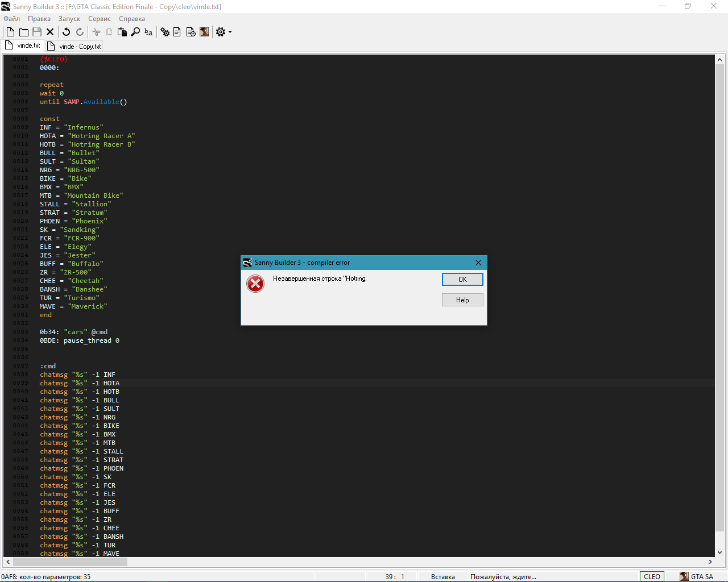
Task: Click the :cmd label line
Action: click(48, 366)
